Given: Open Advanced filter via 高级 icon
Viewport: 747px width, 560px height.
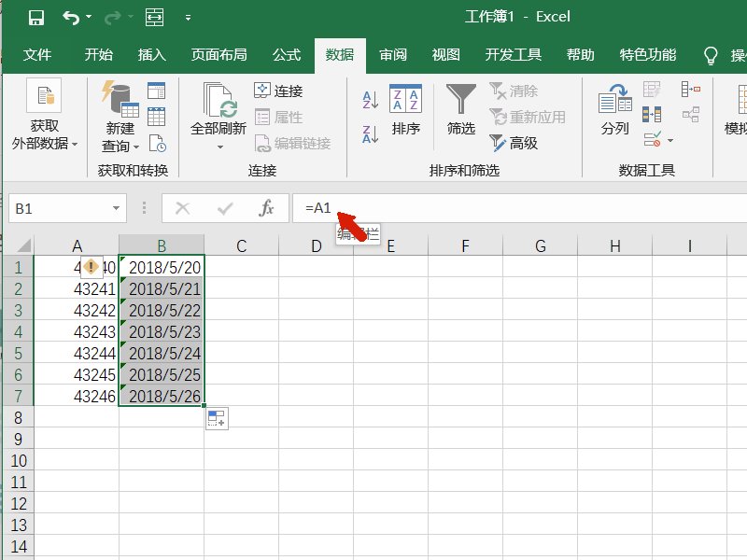Looking at the screenshot, I should 512,142.
